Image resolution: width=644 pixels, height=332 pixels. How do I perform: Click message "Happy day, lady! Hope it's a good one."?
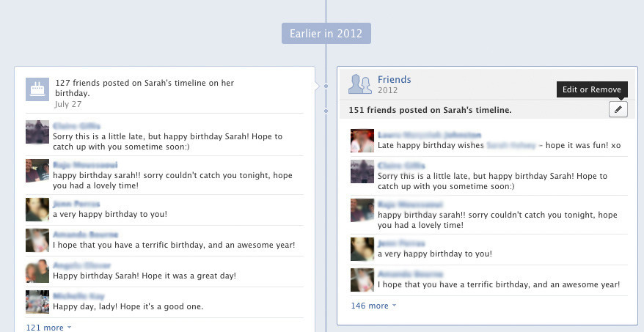pyautogui.click(x=128, y=306)
